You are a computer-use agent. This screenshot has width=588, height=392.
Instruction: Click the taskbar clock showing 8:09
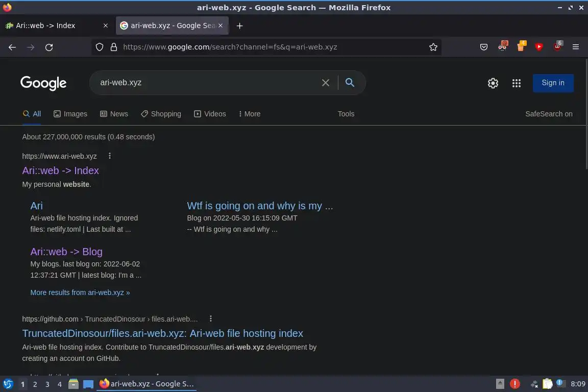578,384
